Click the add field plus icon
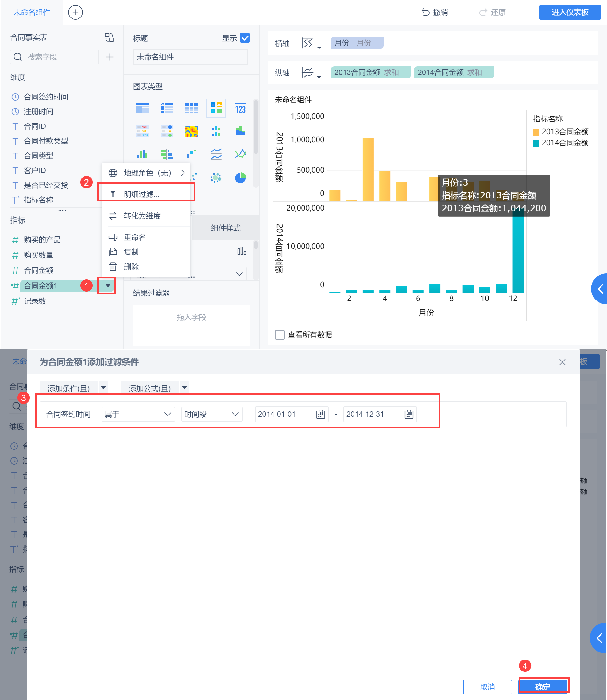The height and width of the screenshot is (700, 607). (x=110, y=57)
